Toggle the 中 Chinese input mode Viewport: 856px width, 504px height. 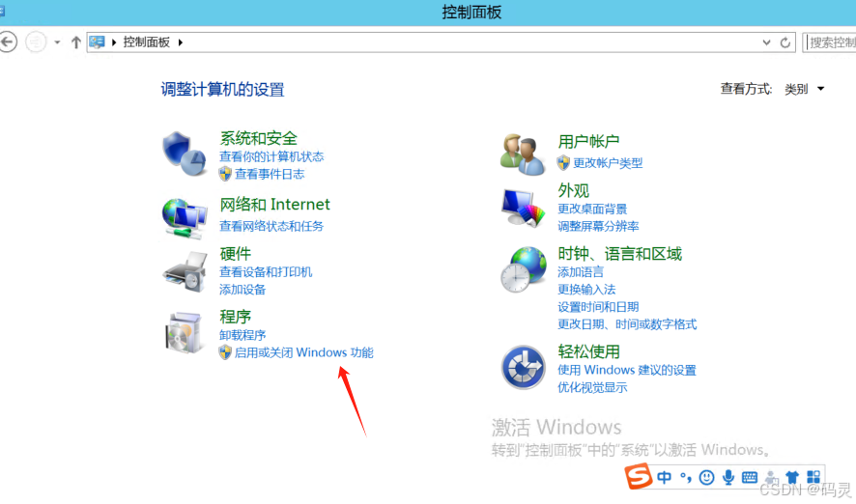[664, 477]
